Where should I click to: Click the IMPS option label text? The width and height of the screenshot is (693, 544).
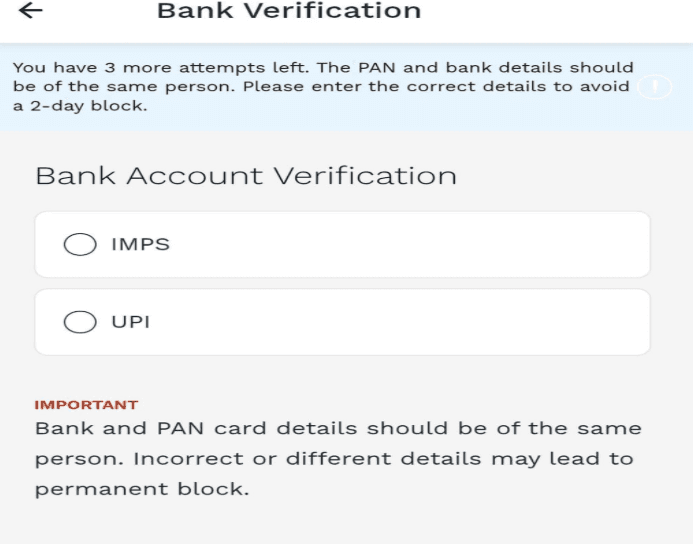point(141,244)
